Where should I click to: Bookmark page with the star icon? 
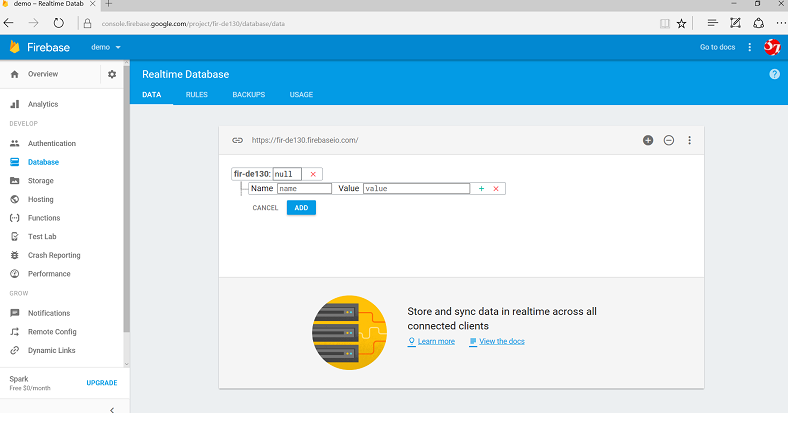(681, 23)
